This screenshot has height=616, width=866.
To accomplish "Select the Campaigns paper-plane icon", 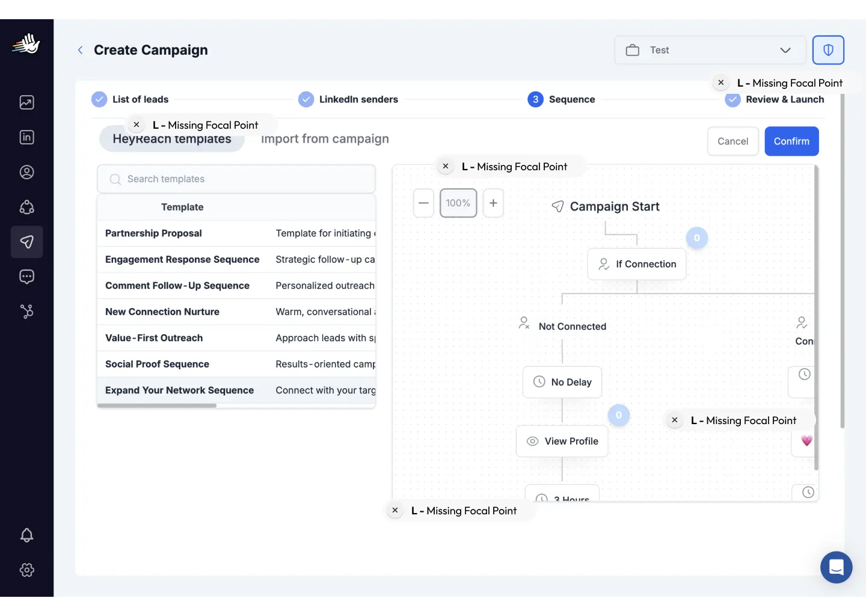I will (26, 242).
